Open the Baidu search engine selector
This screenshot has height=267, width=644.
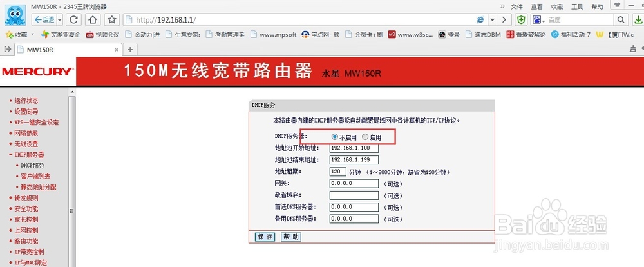coord(538,20)
